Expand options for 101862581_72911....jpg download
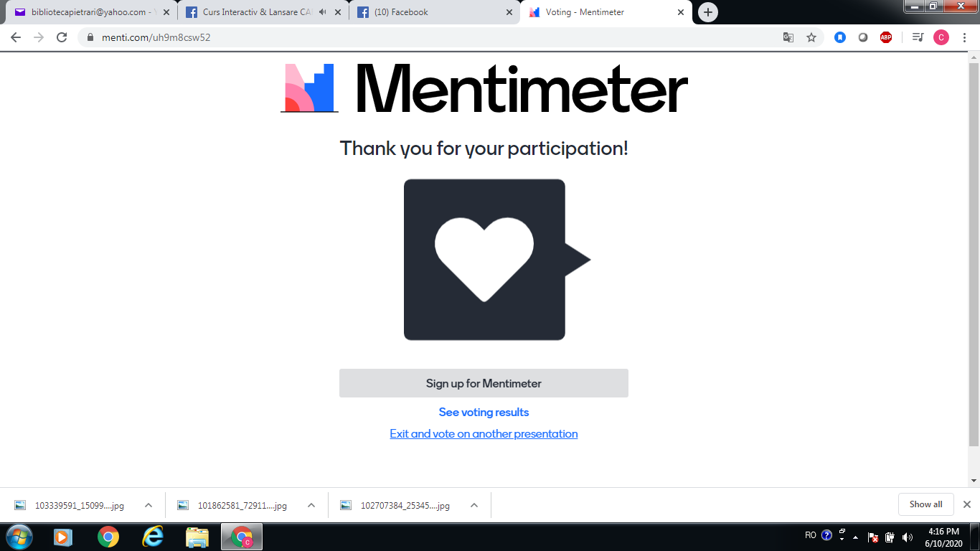The width and height of the screenshot is (980, 551). [311, 505]
